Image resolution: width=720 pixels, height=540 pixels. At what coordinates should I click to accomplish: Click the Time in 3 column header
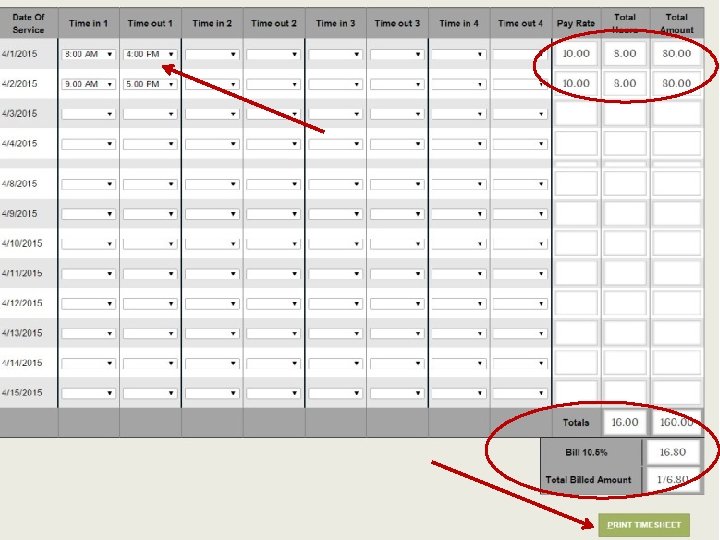(335, 23)
